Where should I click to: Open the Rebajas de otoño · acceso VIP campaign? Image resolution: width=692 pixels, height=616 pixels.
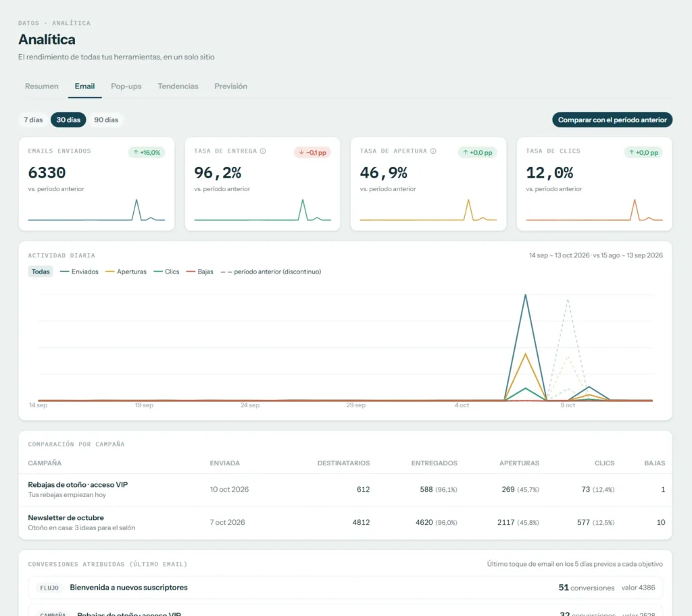point(78,484)
